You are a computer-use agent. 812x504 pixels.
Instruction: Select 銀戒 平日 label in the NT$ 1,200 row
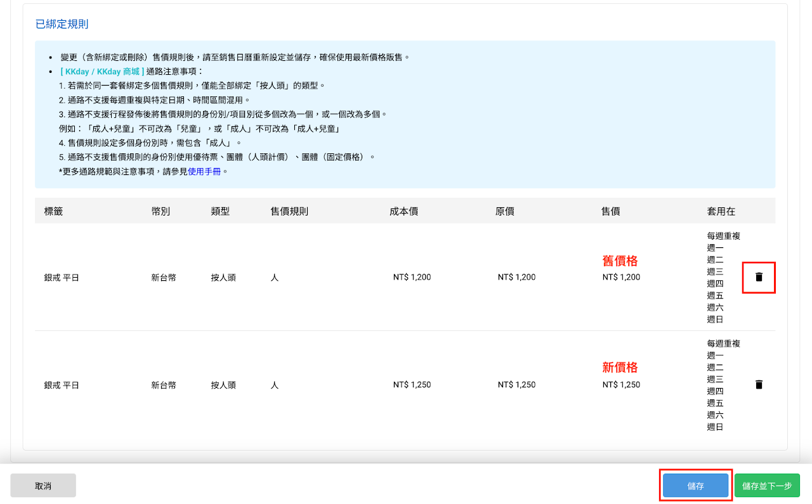coord(62,278)
